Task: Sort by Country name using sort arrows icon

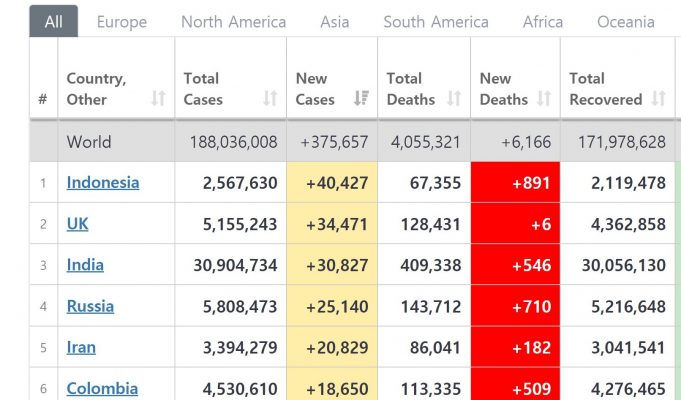Action: (158, 99)
